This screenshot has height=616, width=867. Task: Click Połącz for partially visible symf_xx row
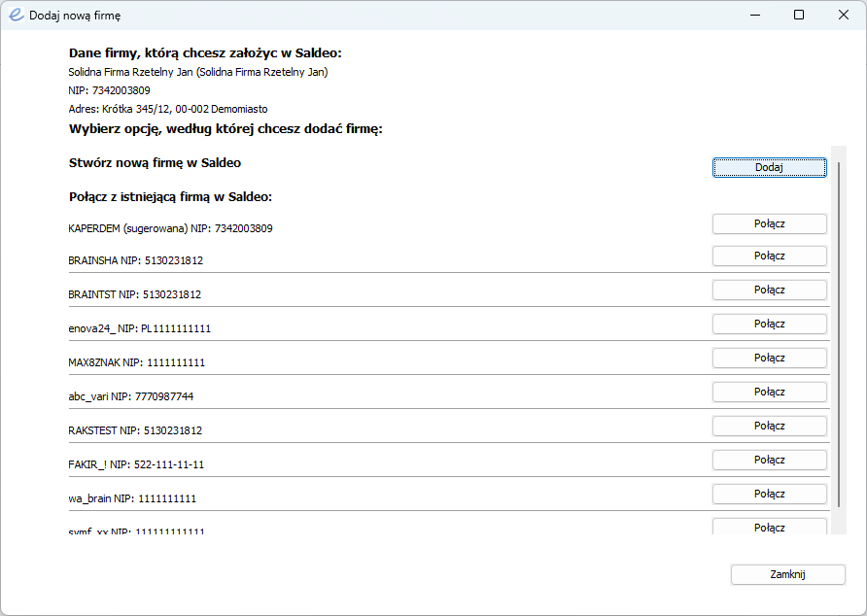tap(769, 527)
